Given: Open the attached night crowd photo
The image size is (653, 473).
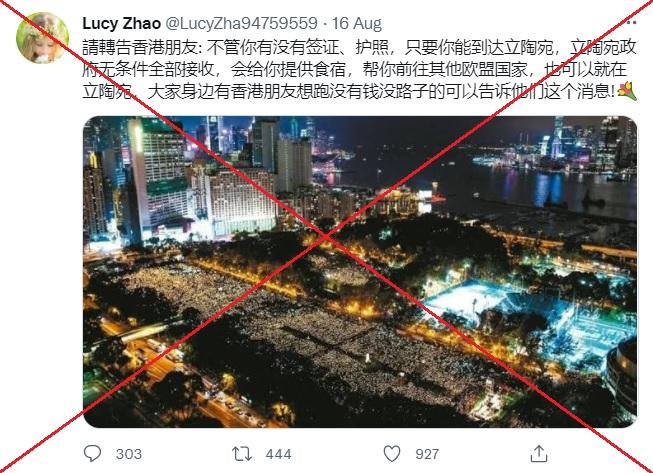Looking at the screenshot, I should coord(360,272).
